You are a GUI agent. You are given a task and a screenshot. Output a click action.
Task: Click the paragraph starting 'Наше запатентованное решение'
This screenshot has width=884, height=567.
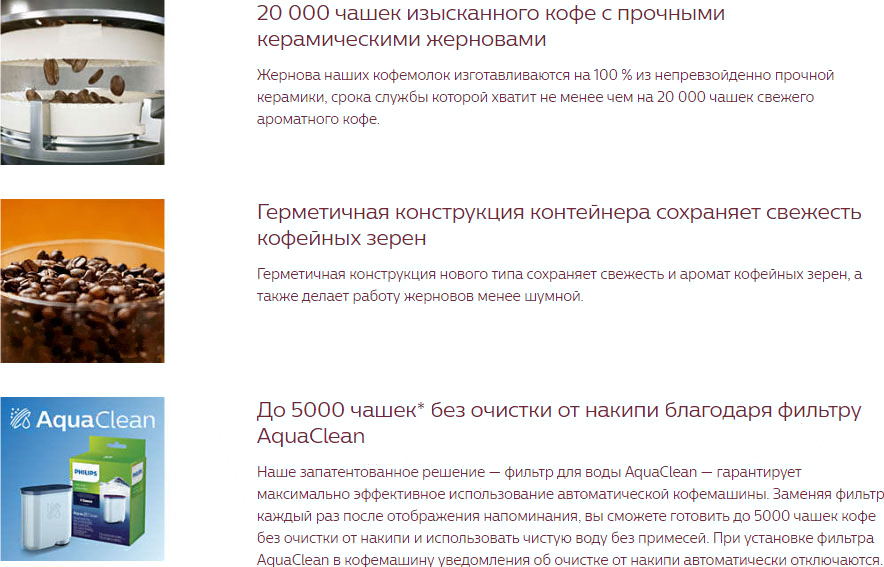point(570,515)
